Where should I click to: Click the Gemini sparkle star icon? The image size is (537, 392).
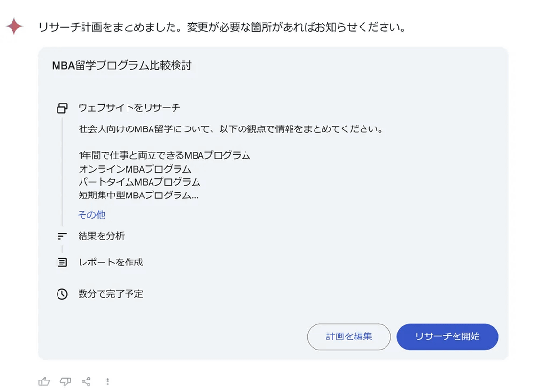14,27
